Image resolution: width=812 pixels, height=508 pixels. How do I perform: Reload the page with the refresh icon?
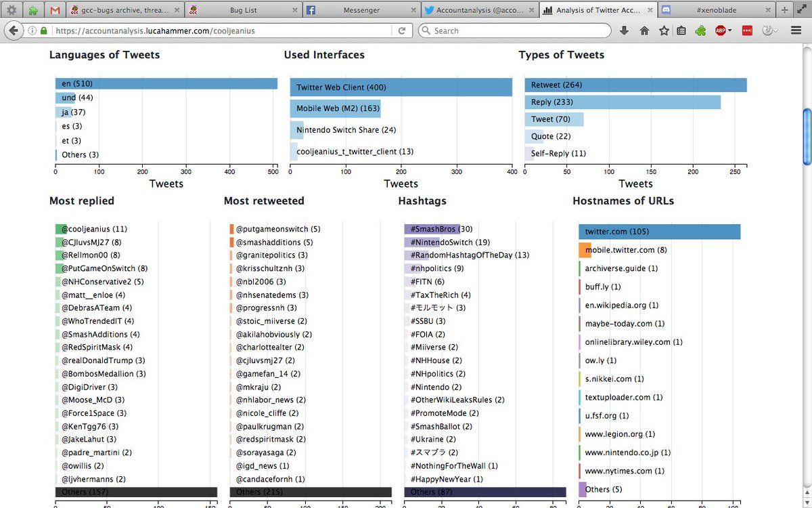[x=402, y=30]
